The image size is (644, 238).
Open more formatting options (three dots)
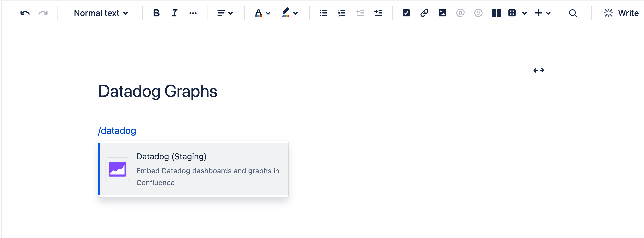[x=193, y=13]
